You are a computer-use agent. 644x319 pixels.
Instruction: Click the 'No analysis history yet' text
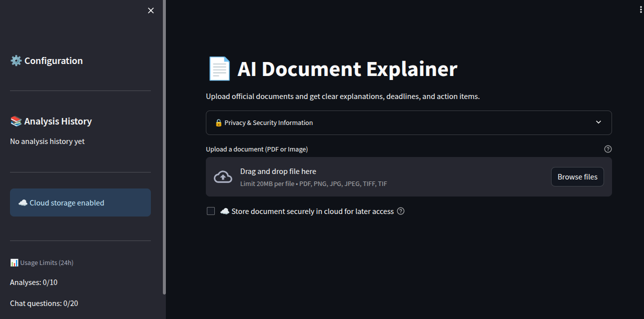[x=47, y=141]
